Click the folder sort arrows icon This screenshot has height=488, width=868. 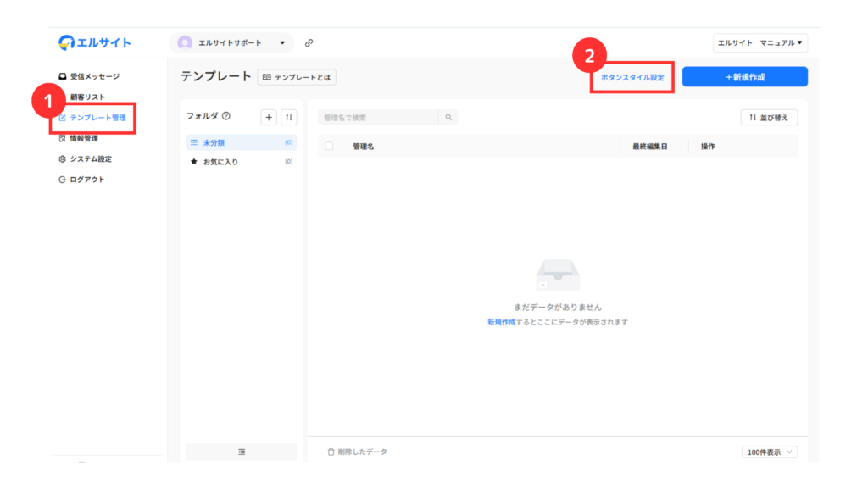click(289, 118)
